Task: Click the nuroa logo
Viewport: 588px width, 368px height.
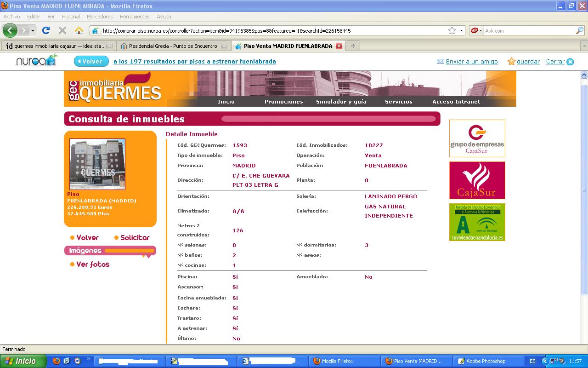Action: 37,61
